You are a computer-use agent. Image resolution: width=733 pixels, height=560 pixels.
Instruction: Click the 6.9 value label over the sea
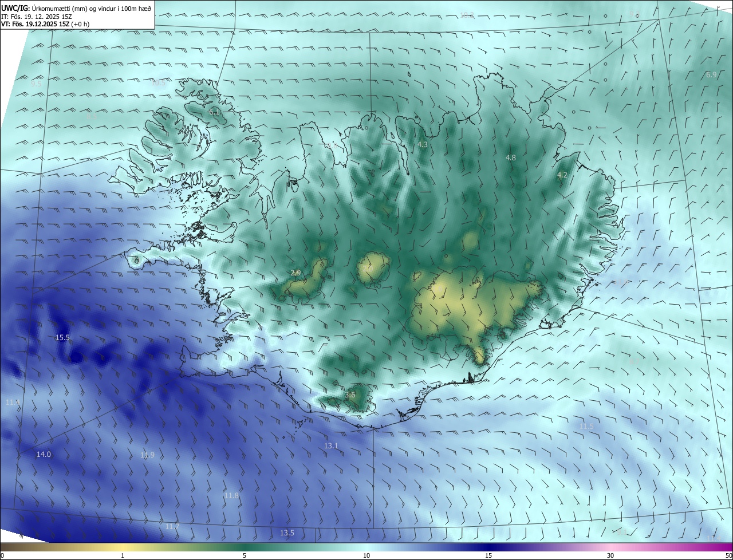(711, 74)
